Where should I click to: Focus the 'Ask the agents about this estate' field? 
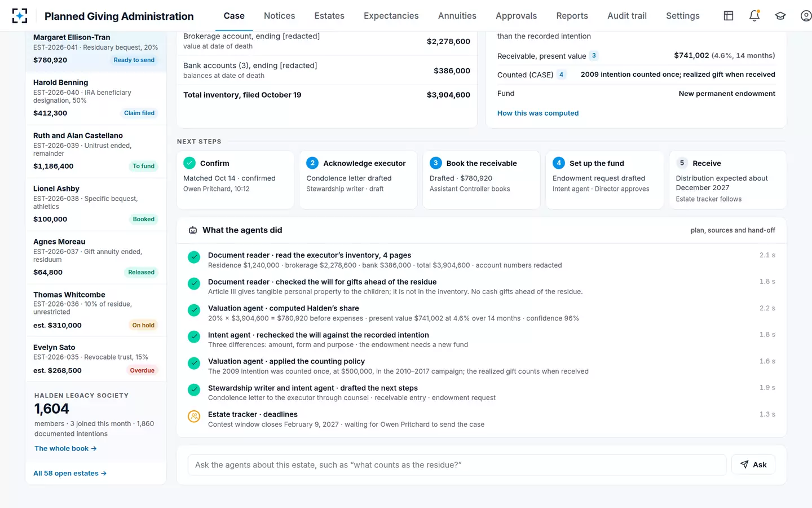[457, 465]
